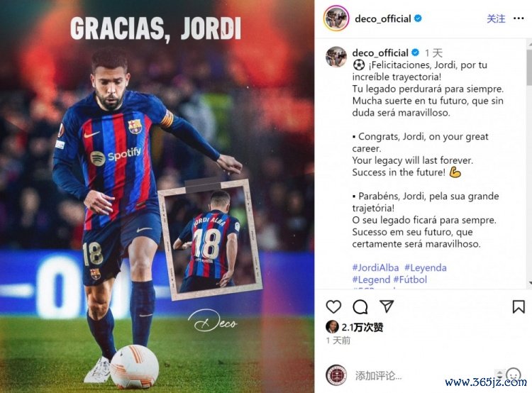The width and height of the screenshot is (532, 393).
Task: View the 2.1万次赞 likes list
Action: click(362, 327)
